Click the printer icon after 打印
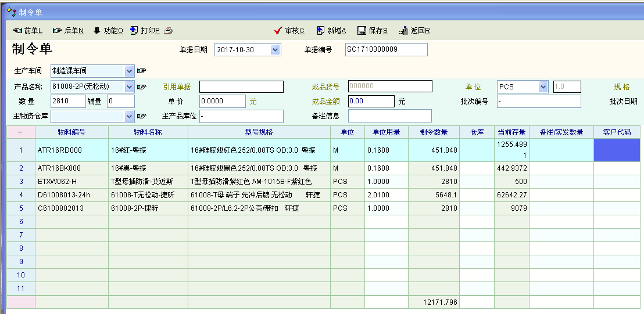Viewport: 644px width, 314px height. 168,31
